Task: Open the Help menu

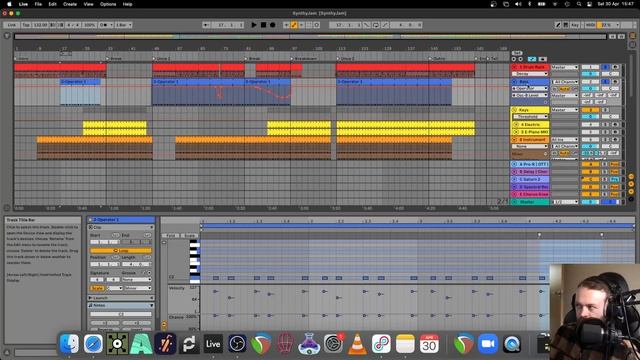Action: (127, 4)
